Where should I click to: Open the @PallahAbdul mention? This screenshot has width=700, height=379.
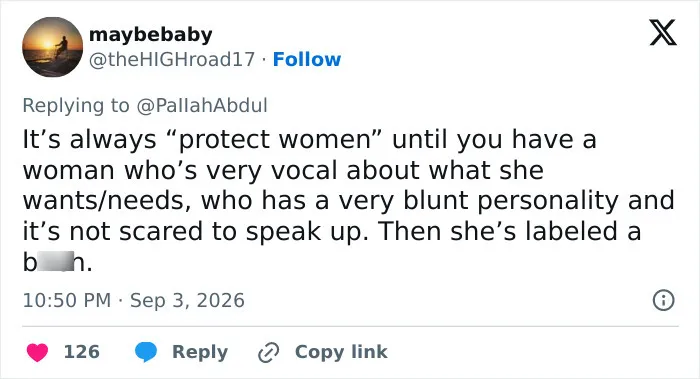point(202,106)
